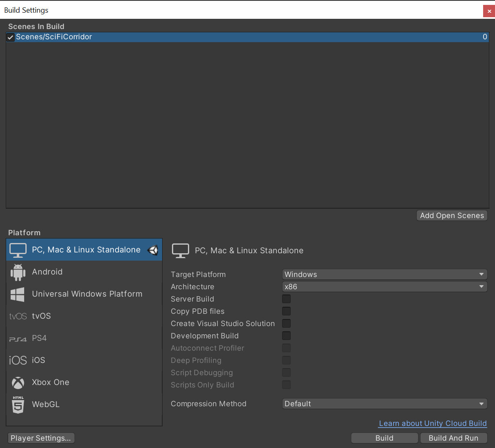Toggle the Scripts Only Build checkbox
The width and height of the screenshot is (495, 448).
coord(287,385)
